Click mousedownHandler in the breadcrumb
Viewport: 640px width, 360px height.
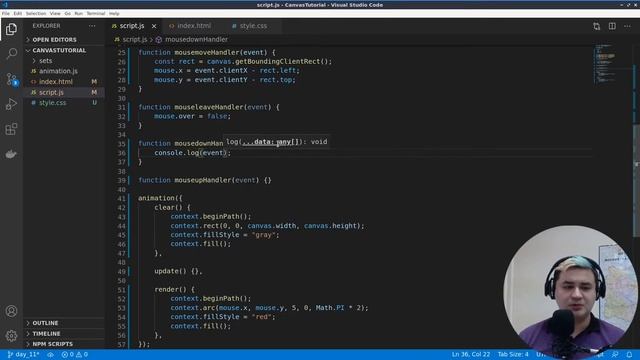196,40
